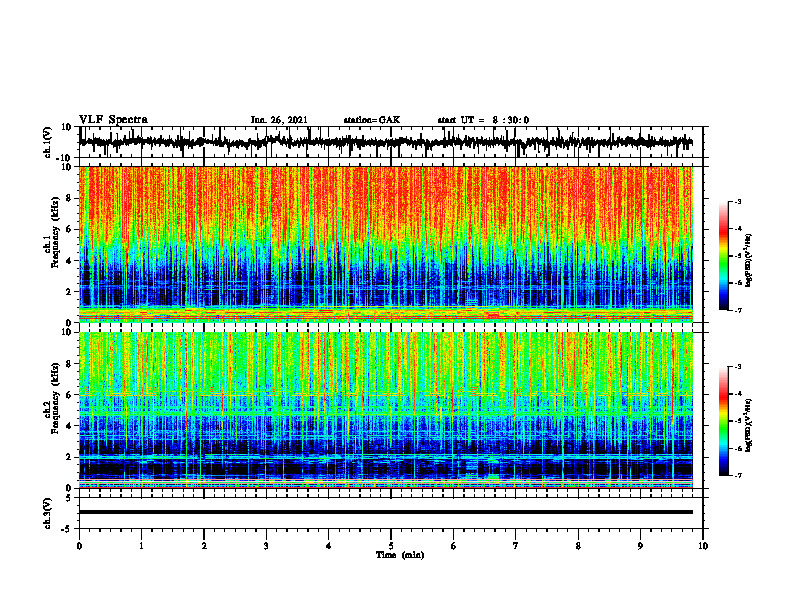Viewport: 792px width, 612px height.
Task: Click the 2 kHz tick on ch.1 spectrogram
Action: (70, 291)
